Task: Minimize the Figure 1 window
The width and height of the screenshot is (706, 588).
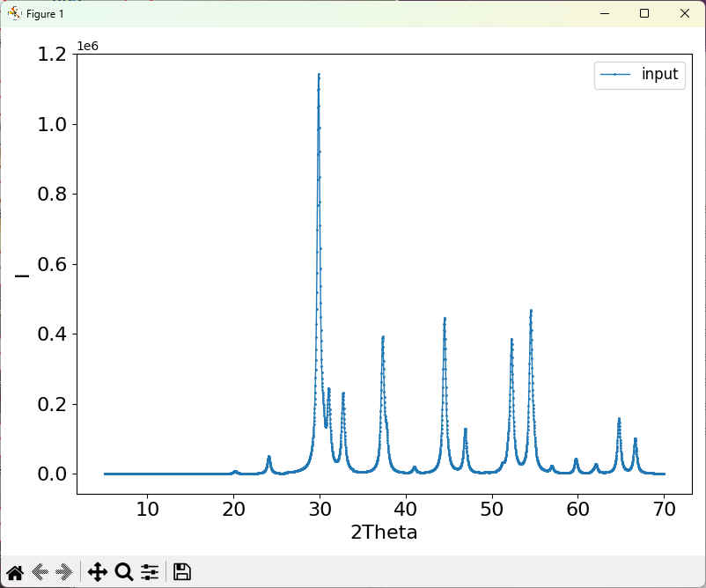Action: [605, 13]
